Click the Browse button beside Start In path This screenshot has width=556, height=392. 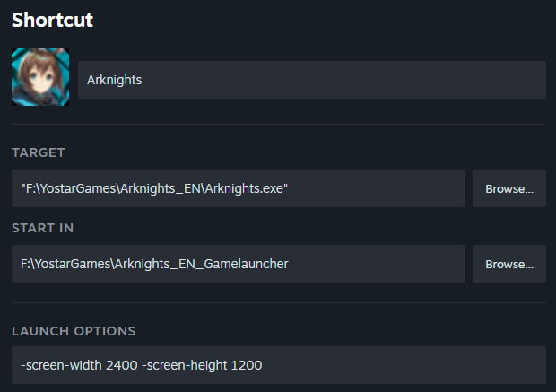point(508,264)
